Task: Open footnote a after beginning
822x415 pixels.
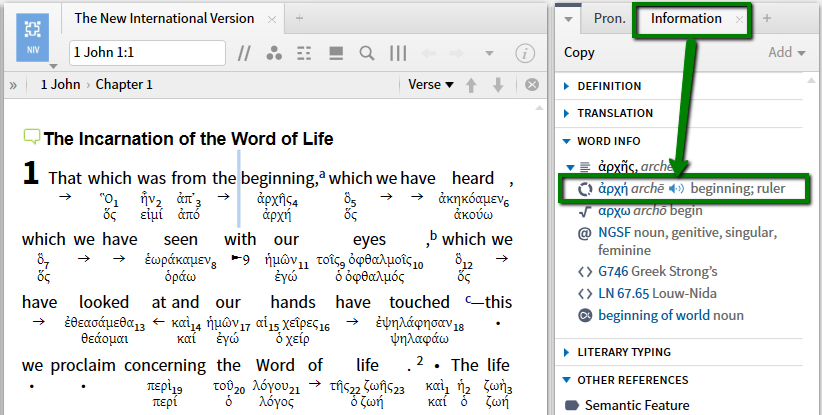Action: point(322,174)
